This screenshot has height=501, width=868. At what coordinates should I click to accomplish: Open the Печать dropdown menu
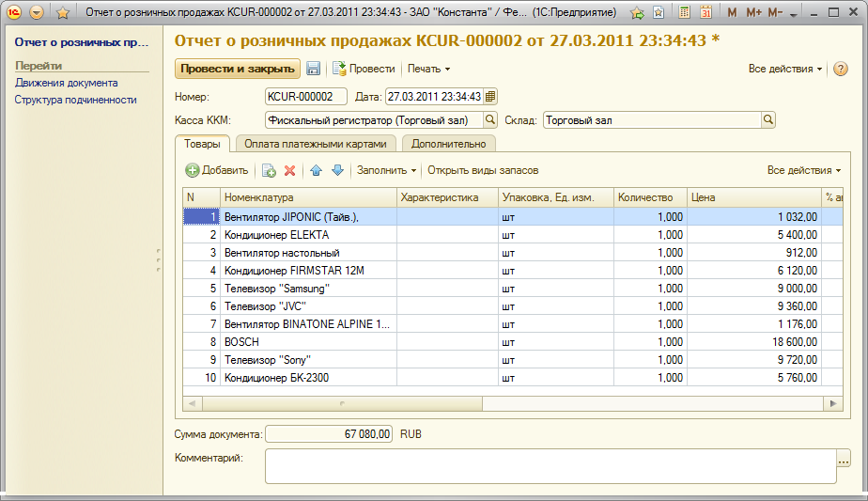pyautogui.click(x=428, y=69)
